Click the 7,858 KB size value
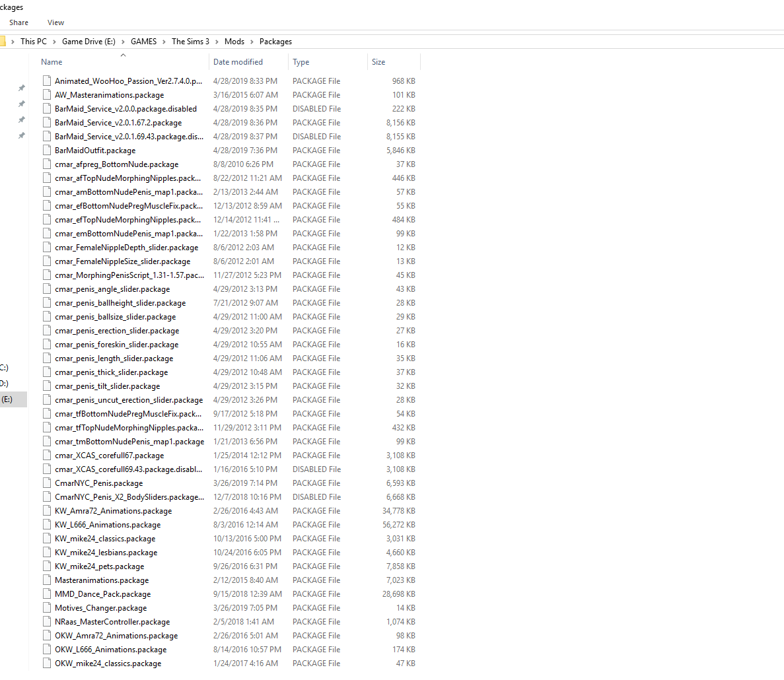 pos(400,566)
